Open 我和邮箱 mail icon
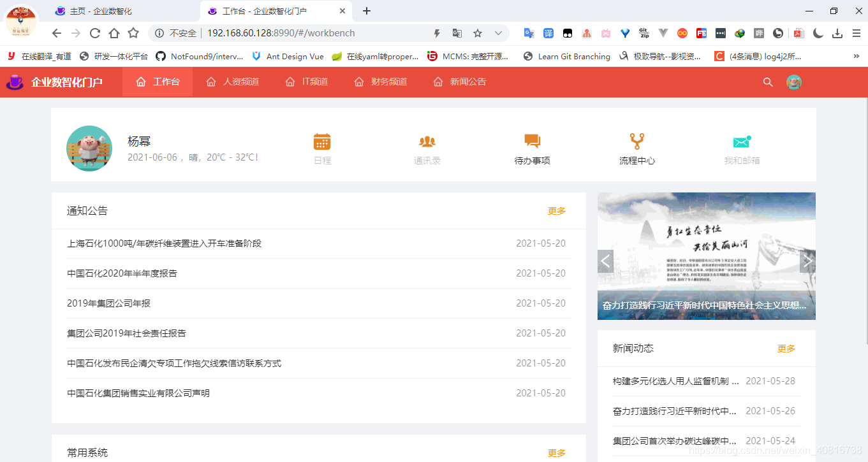 [x=742, y=141]
